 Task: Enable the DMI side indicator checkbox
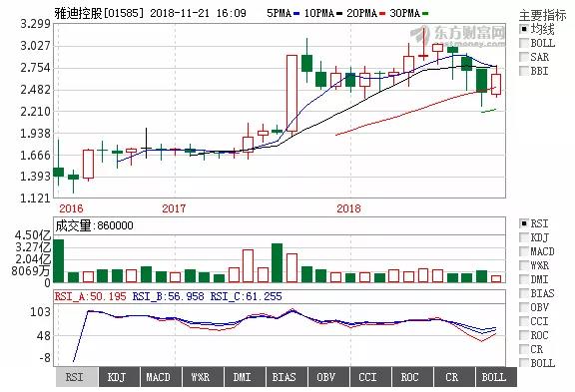(524, 279)
